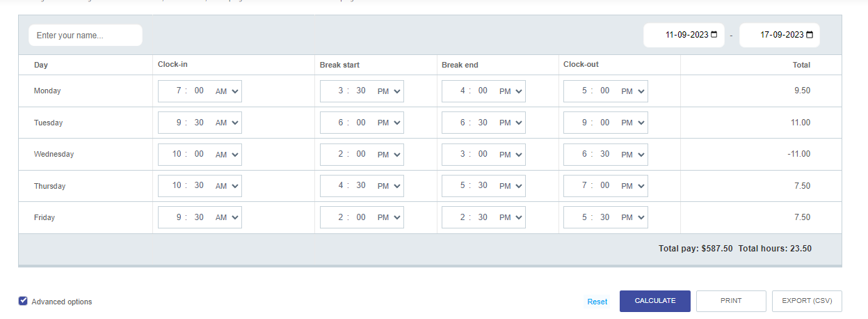Change Monday clock-out AM/PM dropdown

click(x=632, y=91)
